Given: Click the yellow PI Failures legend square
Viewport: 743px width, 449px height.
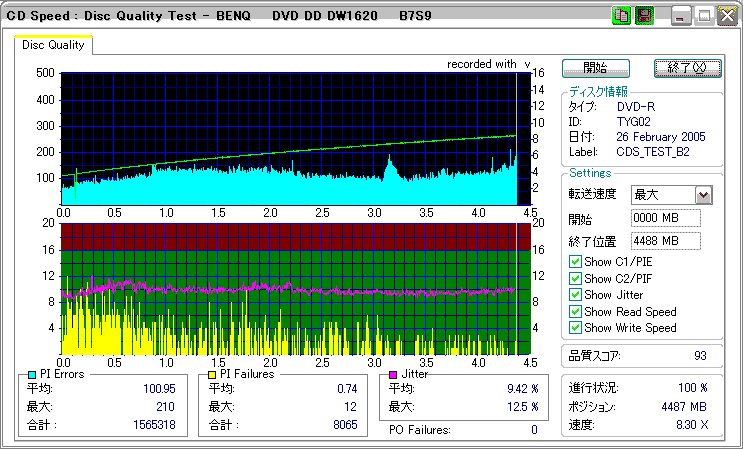Looking at the screenshot, I should pyautogui.click(x=212, y=375).
